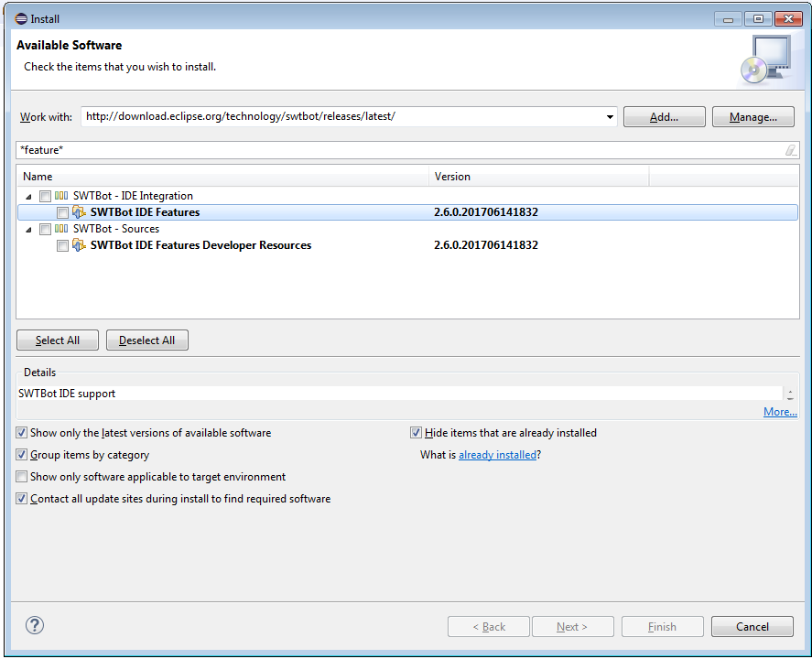Select SWTBot IDE Features Developer Resources row
The height and width of the screenshot is (659, 812).
[407, 245]
